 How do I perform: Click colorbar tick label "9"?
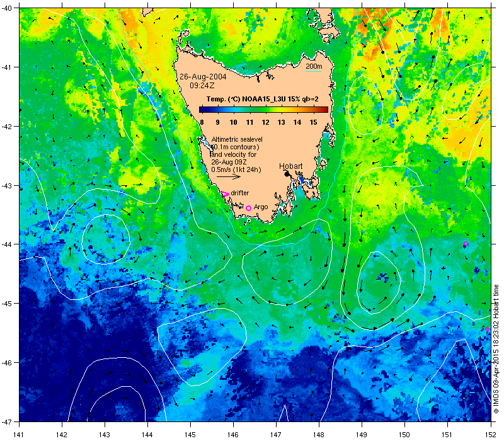[217, 122]
